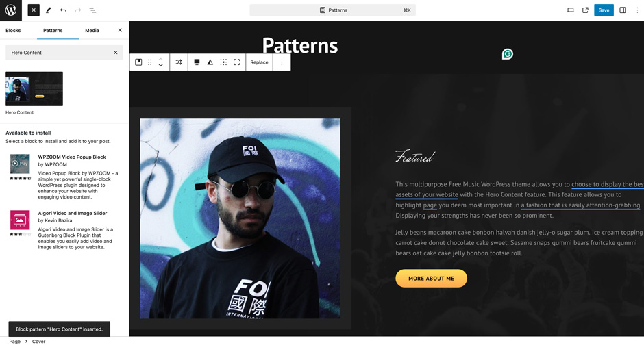
Task: Open the duotone filter tool
Action: [x=210, y=62]
